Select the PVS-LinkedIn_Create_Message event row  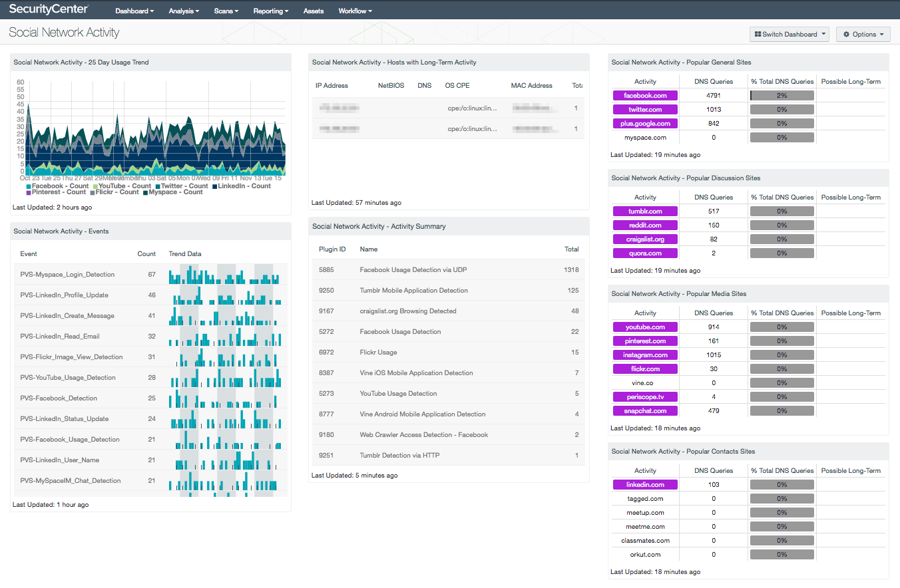[x=150, y=316]
